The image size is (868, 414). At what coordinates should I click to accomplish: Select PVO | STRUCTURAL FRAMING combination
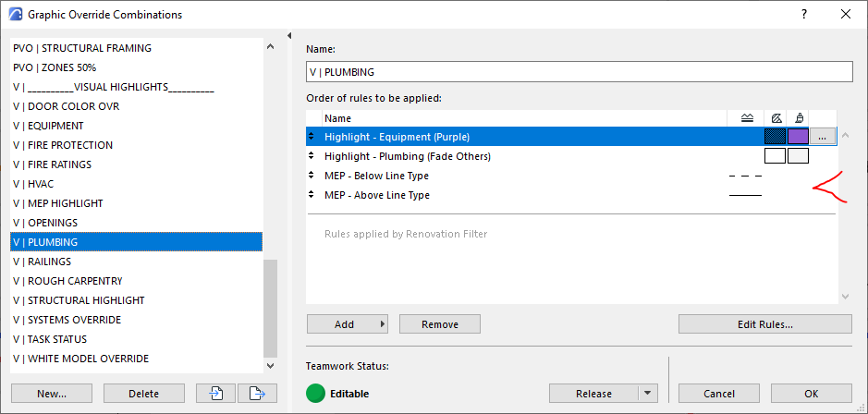(x=136, y=48)
